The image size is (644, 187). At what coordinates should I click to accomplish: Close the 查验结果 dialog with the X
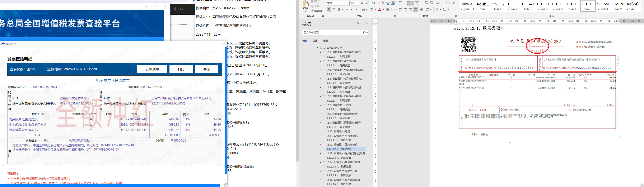(224, 44)
